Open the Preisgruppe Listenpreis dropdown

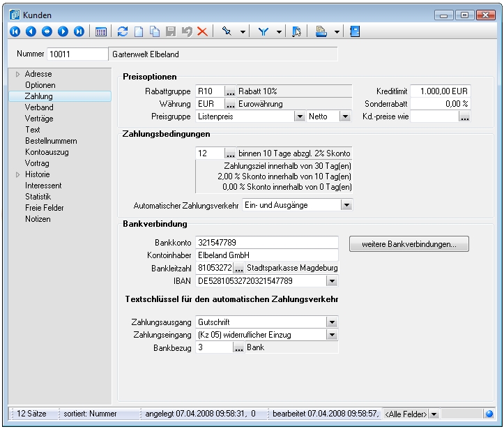[x=299, y=116]
